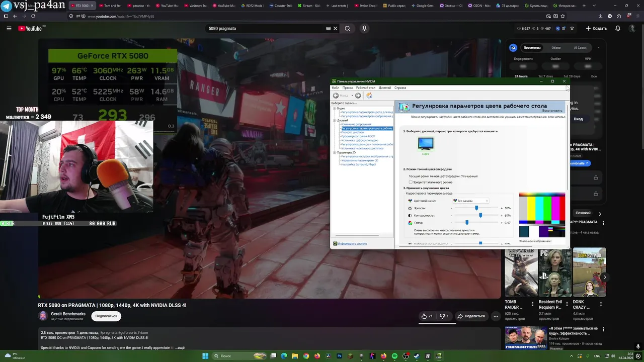
Task: Like the video with thumbs up
Action: 427,316
